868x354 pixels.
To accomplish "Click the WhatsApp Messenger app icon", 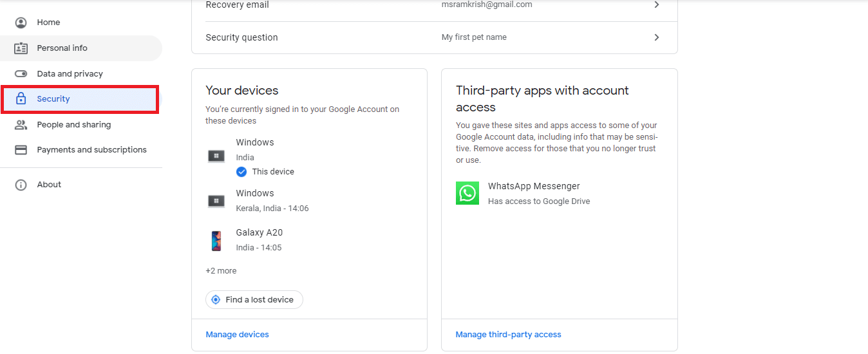I will [467, 193].
